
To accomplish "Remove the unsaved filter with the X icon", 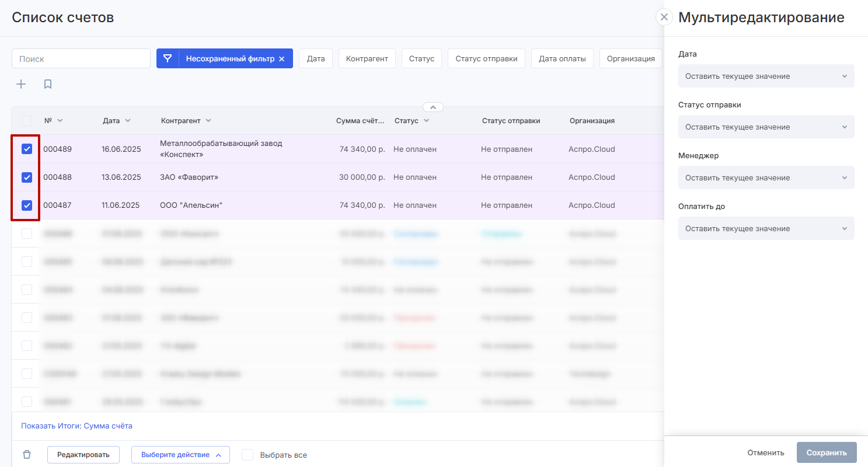I will pos(281,59).
